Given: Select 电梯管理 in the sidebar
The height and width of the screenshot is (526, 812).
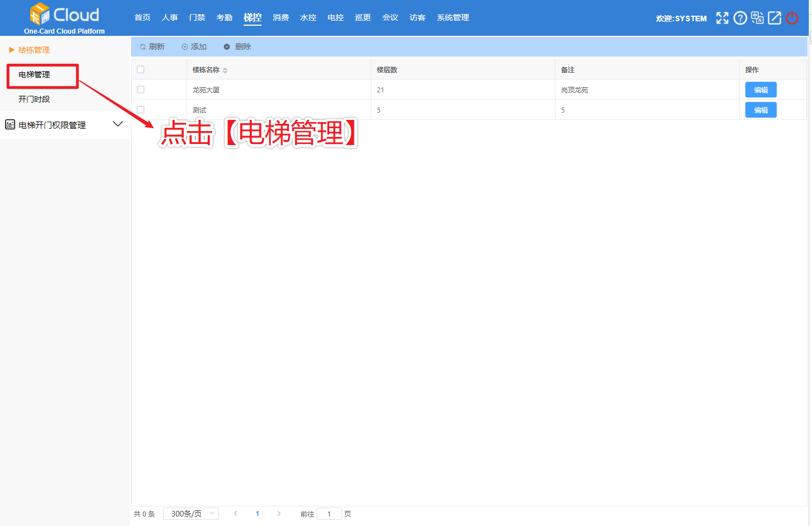Looking at the screenshot, I should 34,75.
